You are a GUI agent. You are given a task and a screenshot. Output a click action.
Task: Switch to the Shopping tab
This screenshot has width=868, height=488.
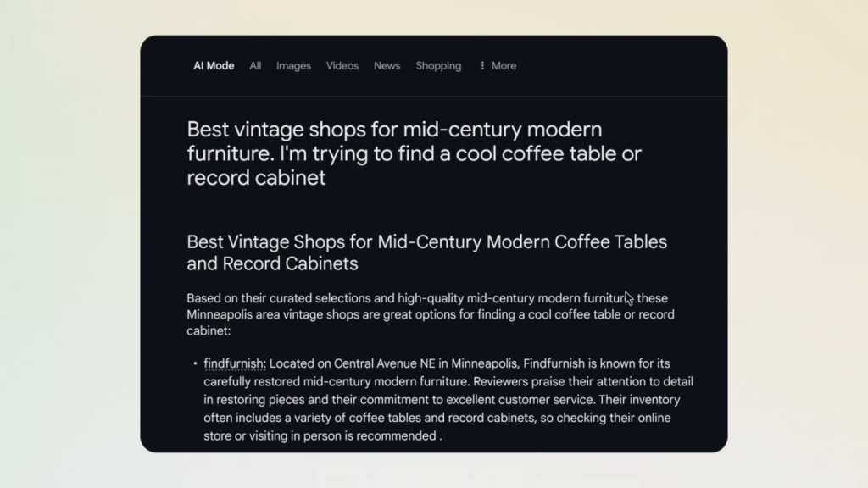438,66
